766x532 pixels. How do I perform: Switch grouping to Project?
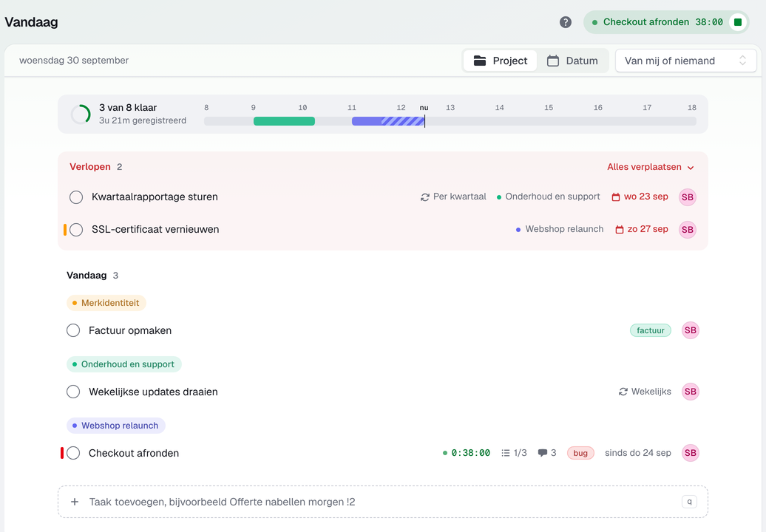click(x=501, y=61)
